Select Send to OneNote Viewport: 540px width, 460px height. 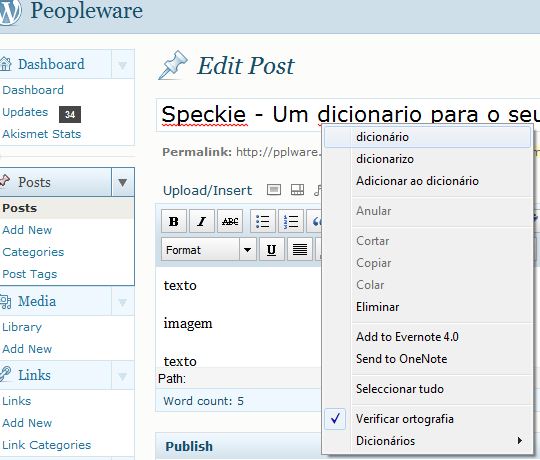(427, 359)
